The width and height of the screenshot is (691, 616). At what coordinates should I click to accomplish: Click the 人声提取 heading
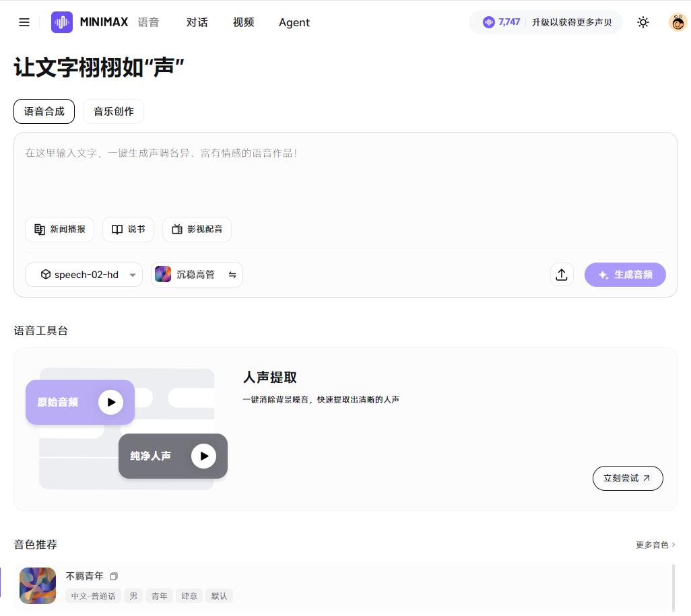(269, 378)
